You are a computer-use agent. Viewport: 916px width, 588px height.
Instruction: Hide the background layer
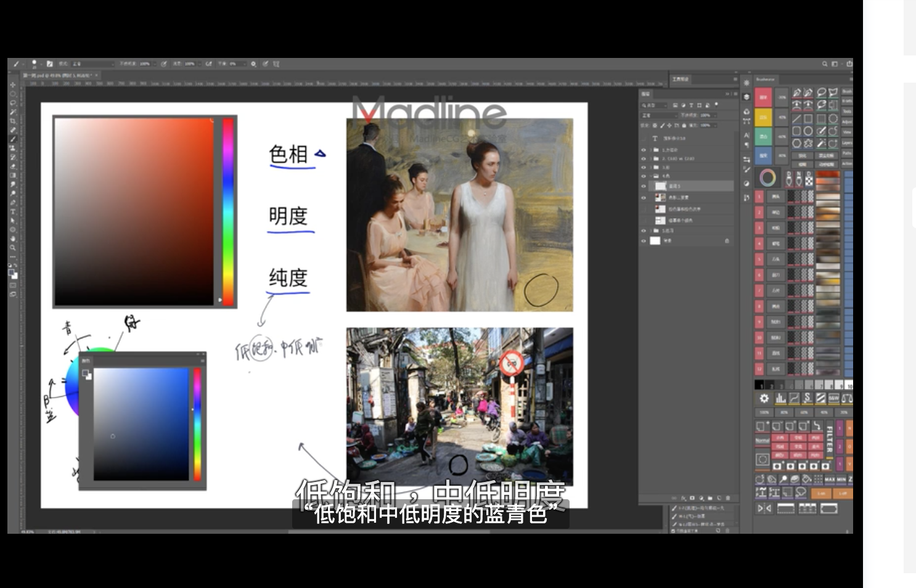pyautogui.click(x=644, y=241)
